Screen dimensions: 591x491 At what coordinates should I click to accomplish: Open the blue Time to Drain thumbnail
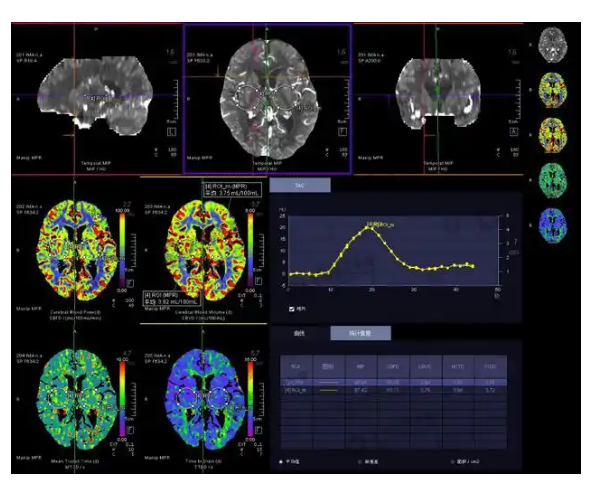(x=553, y=225)
